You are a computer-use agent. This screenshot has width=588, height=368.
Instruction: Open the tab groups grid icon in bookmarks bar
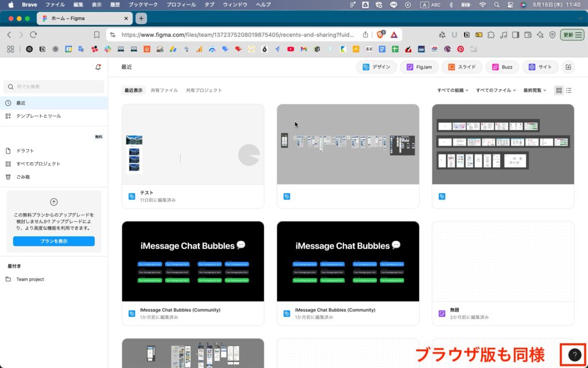click(10, 49)
